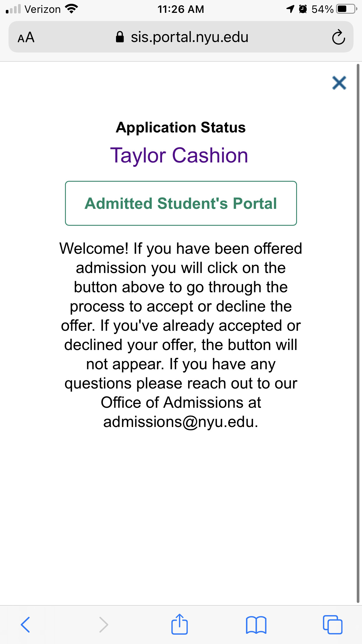Reload the page with the refresh icon
This screenshot has height=644, width=362.
pyautogui.click(x=338, y=37)
